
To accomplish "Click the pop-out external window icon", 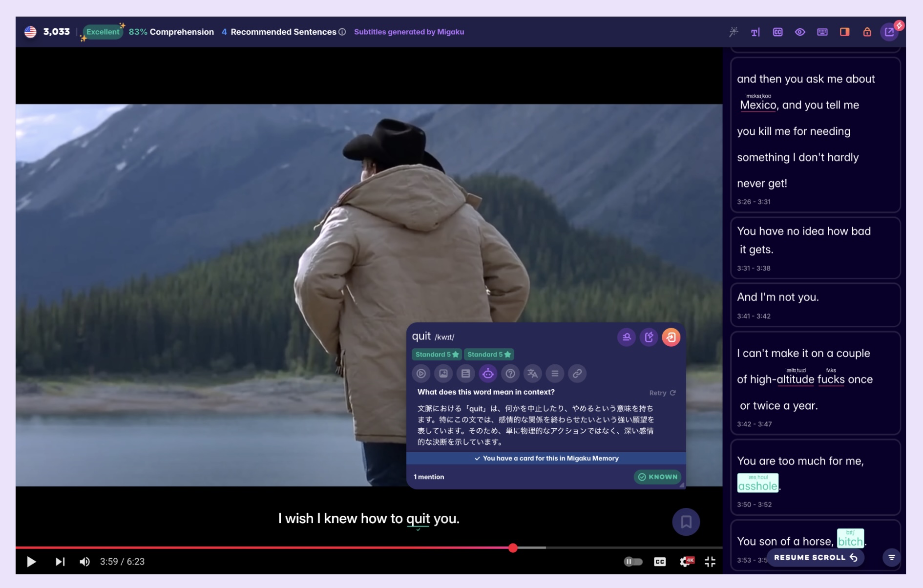I will [x=889, y=32].
